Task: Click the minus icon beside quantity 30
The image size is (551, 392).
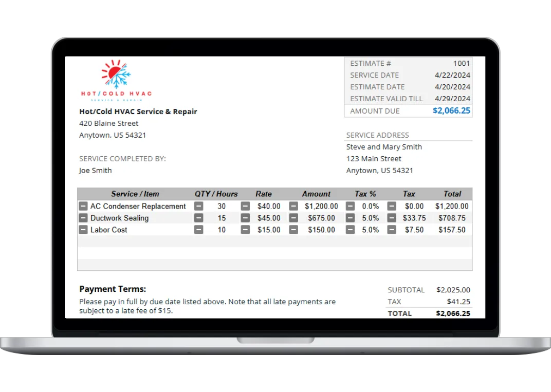Action: pos(199,206)
